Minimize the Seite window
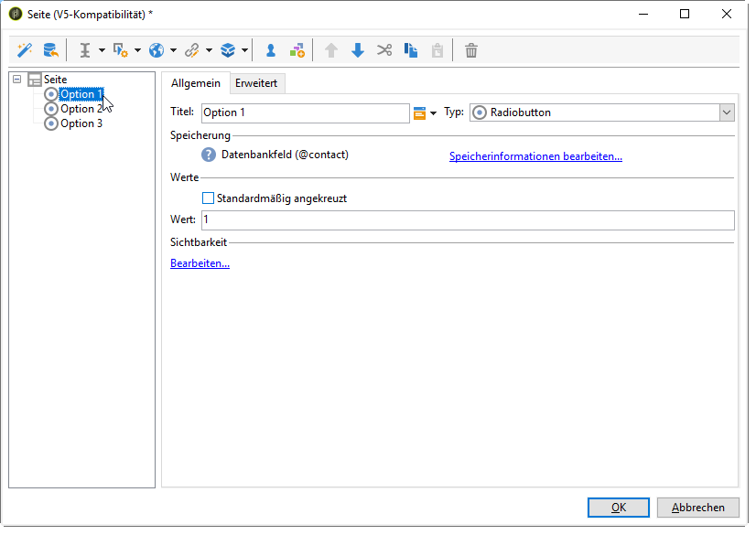Screen dimensions: 756x535 [643, 14]
